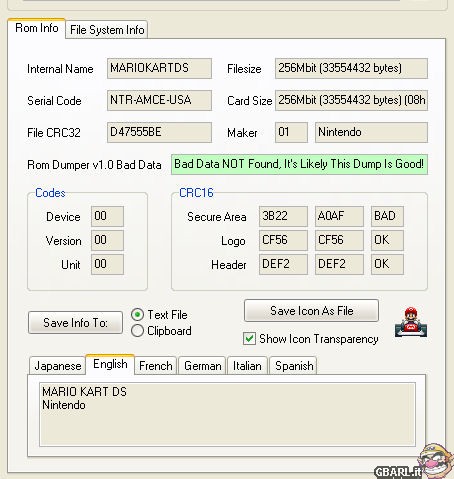Image resolution: width=454 pixels, height=479 pixels.
Task: Open the Spanish title tab
Action: pyautogui.click(x=294, y=366)
